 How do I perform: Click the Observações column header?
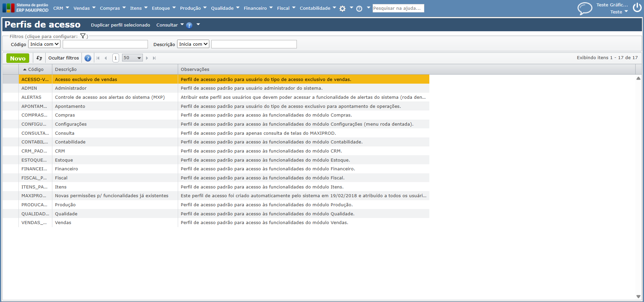[407, 69]
